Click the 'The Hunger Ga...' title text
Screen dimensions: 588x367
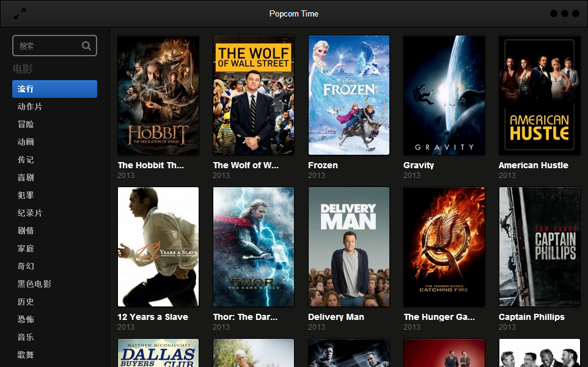coord(439,317)
